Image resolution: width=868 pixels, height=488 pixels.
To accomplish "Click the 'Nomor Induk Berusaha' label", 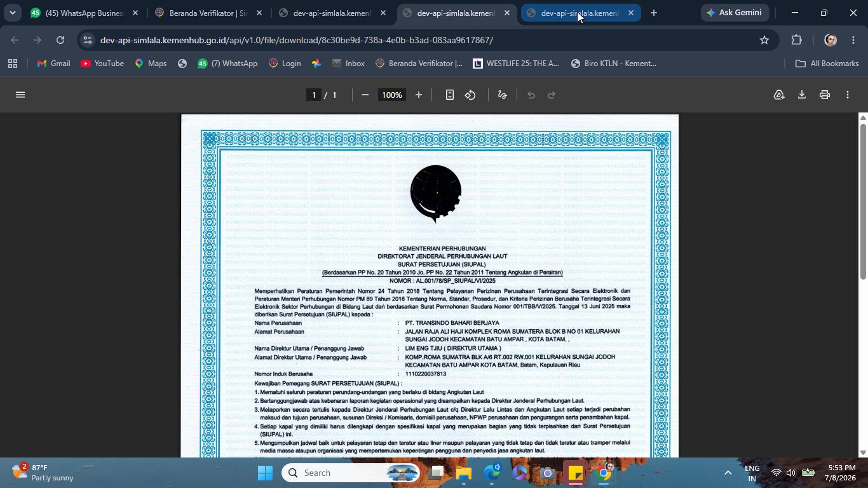I will pos(283,374).
